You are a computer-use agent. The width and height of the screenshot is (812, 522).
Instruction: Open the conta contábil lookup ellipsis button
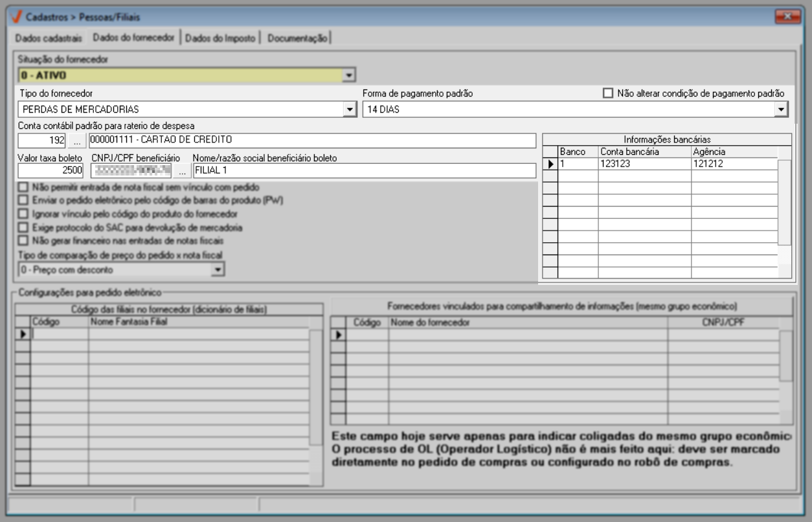tap(77, 141)
